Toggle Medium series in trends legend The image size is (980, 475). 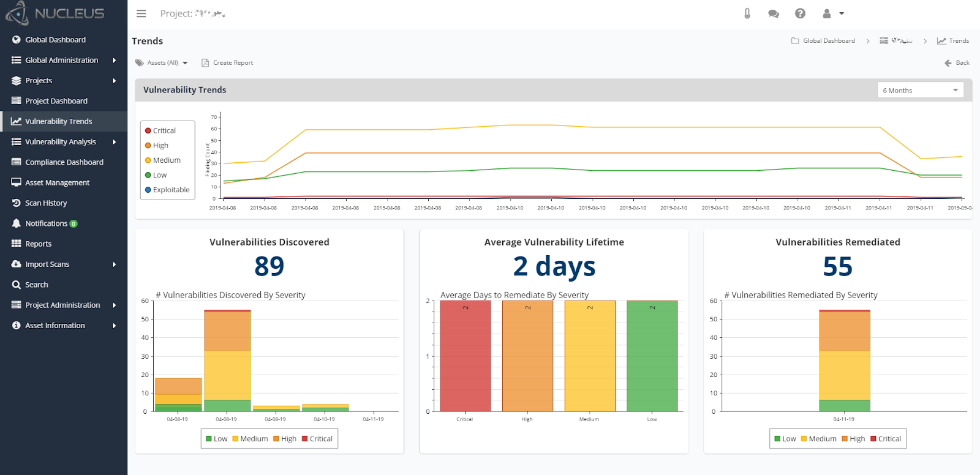163,160
